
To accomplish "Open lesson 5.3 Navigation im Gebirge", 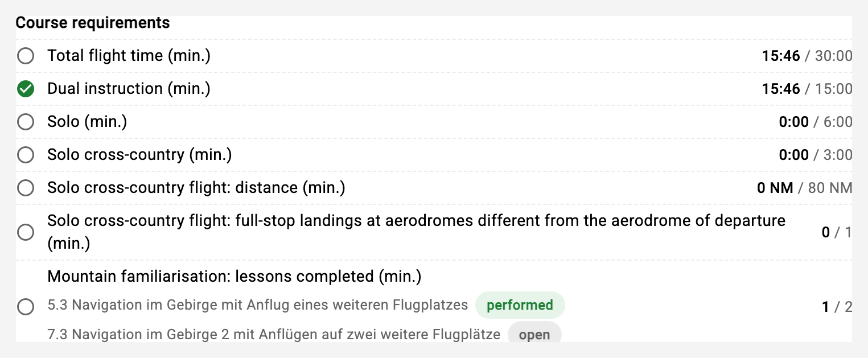I will pyautogui.click(x=258, y=305).
